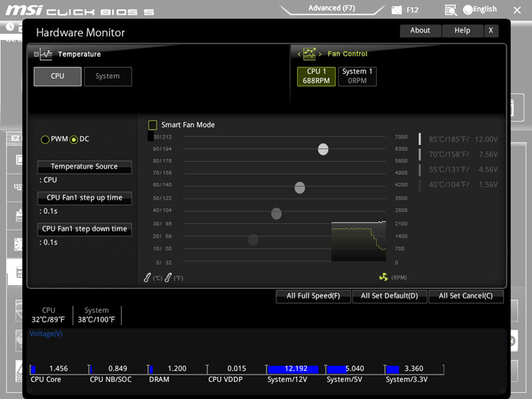Change language via the English globe icon
532x399 pixels.
coord(468,10)
